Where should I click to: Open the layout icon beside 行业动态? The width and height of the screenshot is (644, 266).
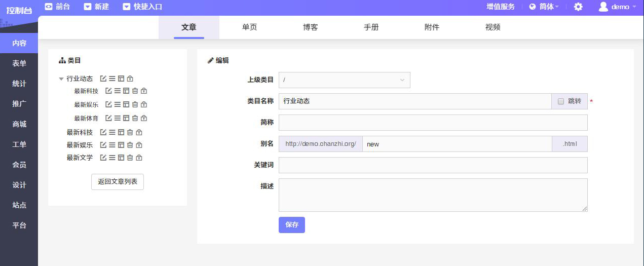(x=121, y=79)
